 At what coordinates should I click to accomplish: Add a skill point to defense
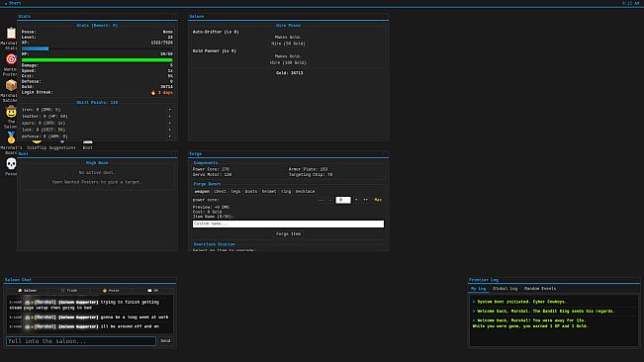point(169,136)
